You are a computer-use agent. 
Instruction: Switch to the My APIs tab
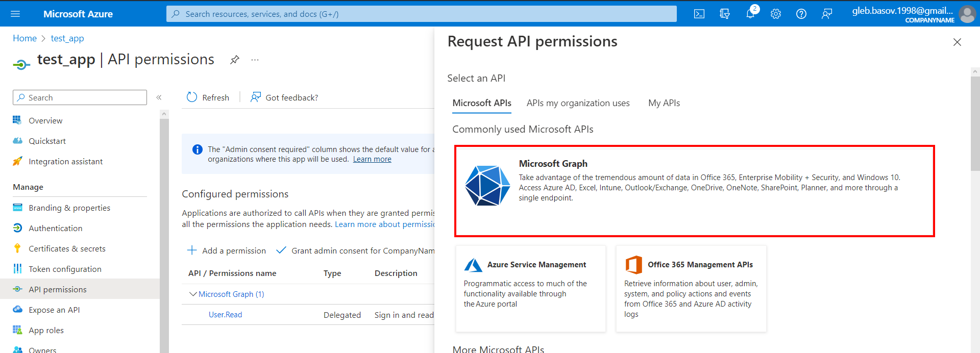(664, 103)
